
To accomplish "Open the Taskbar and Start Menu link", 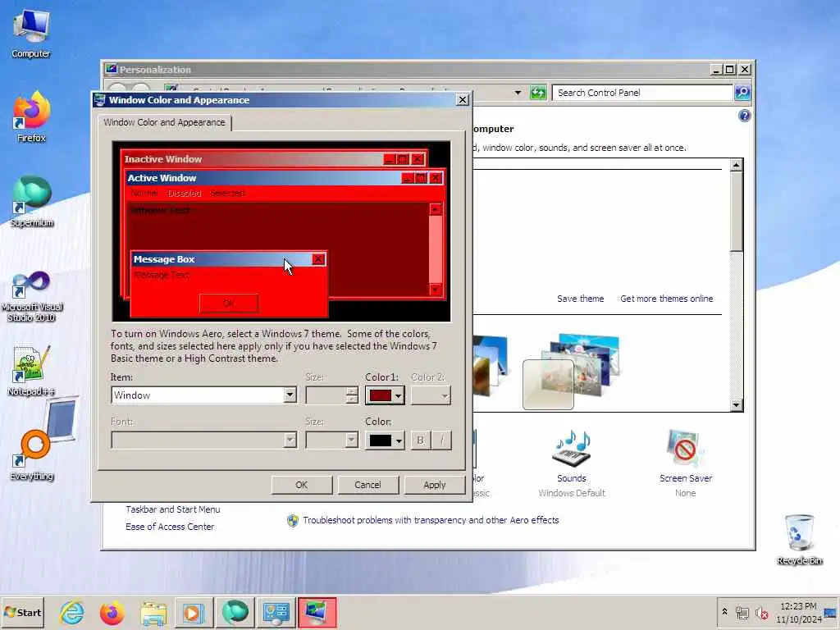I will pos(173,509).
